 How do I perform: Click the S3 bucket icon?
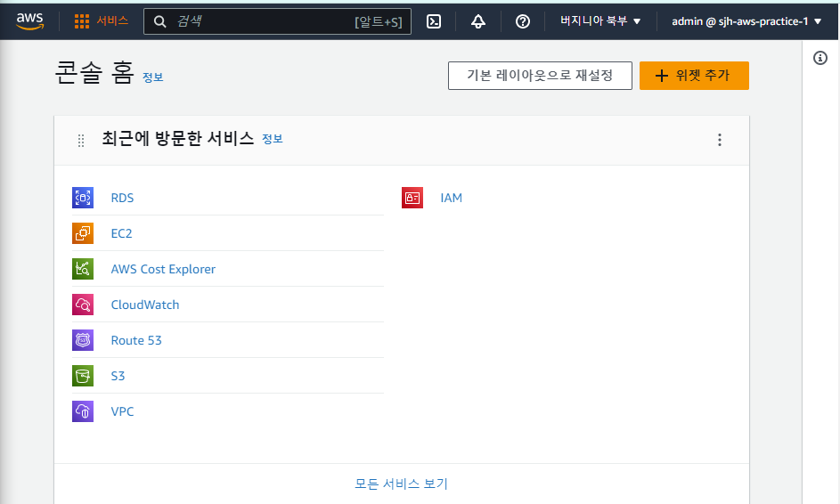pos(83,376)
